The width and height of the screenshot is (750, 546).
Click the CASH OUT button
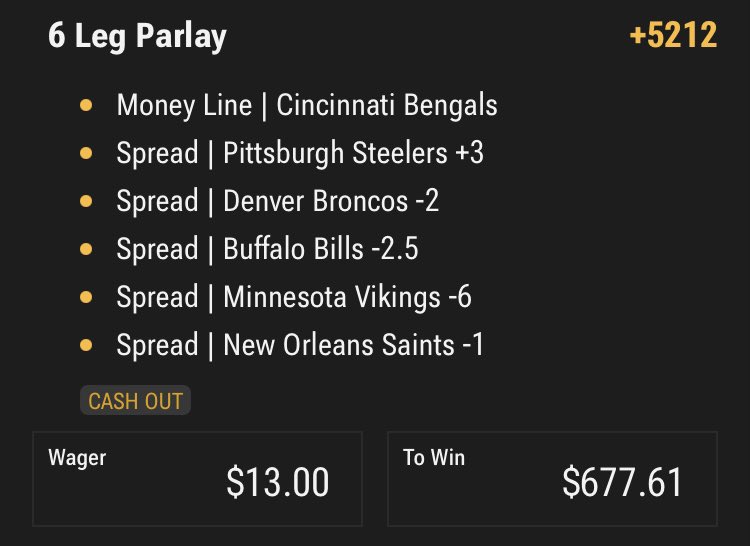135,401
